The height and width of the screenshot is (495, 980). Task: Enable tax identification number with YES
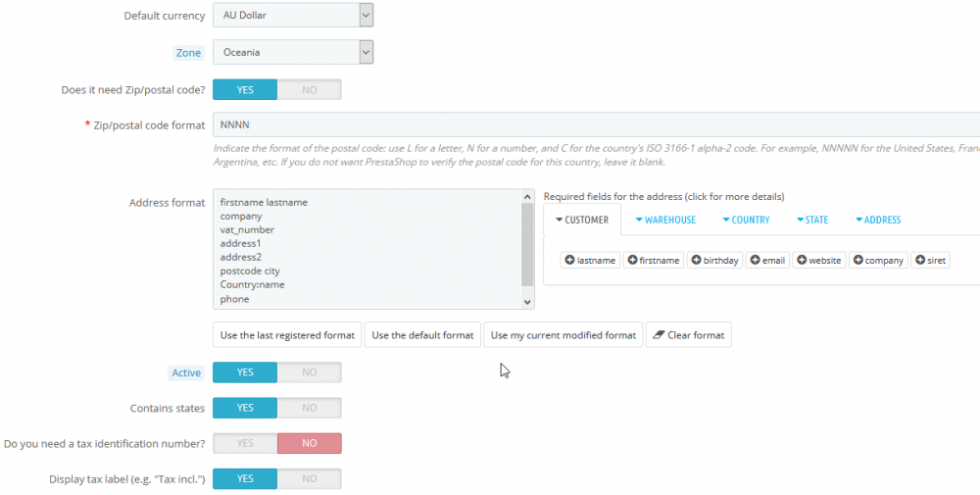245,443
